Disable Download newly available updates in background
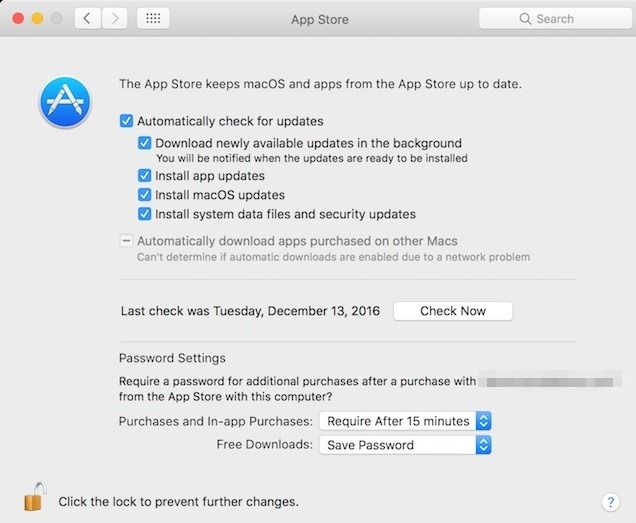The height and width of the screenshot is (523, 636). (x=145, y=144)
